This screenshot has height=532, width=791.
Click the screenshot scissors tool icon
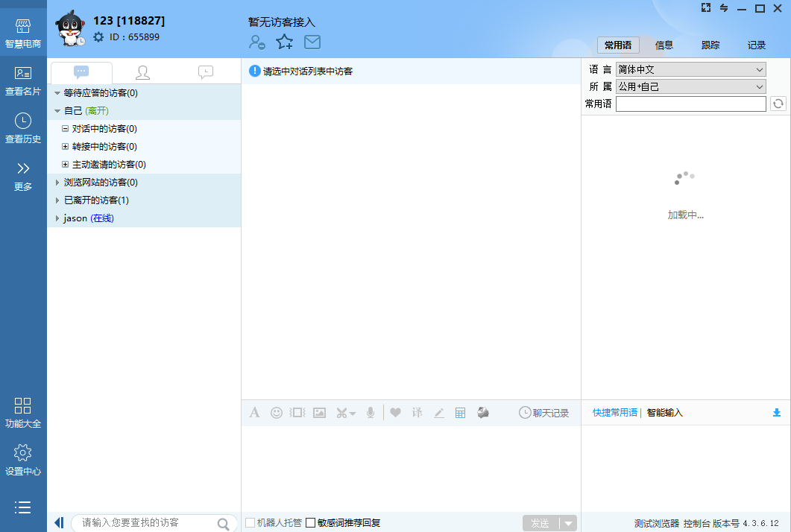(x=342, y=413)
